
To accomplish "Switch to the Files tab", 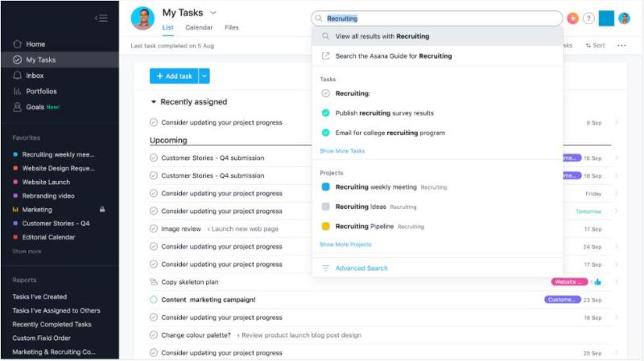I will [232, 27].
